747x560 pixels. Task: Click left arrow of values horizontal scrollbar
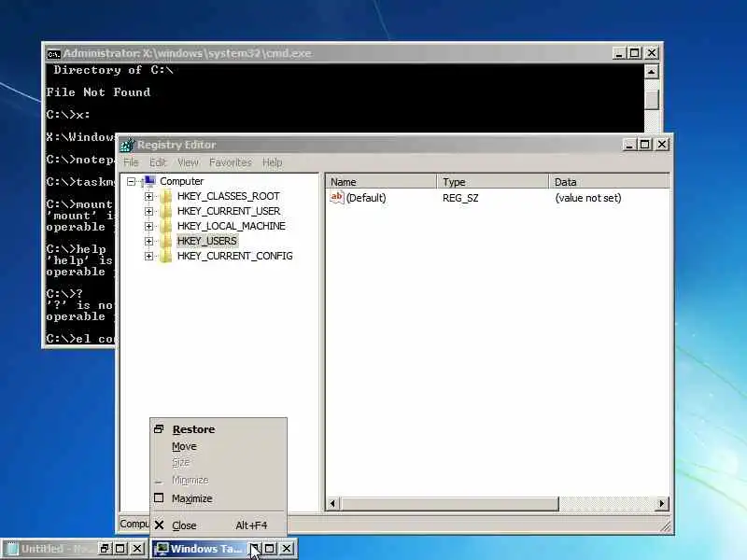[333, 503]
